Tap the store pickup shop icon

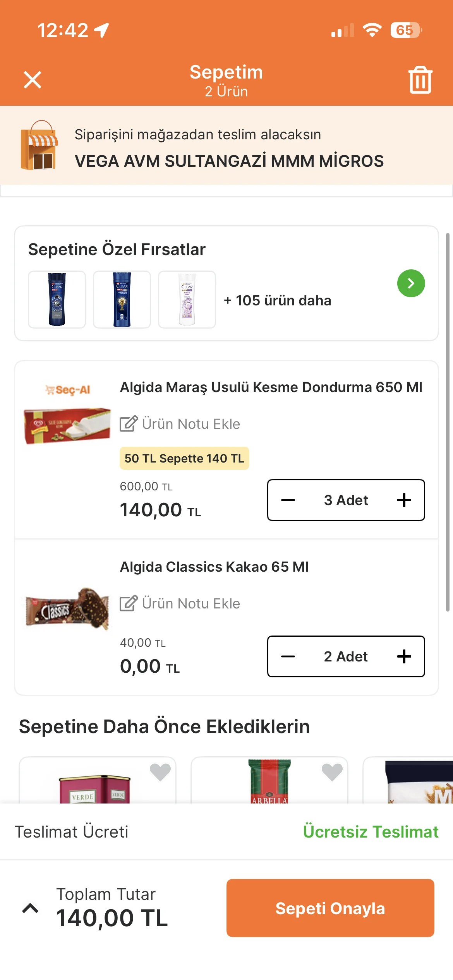pos(39,146)
